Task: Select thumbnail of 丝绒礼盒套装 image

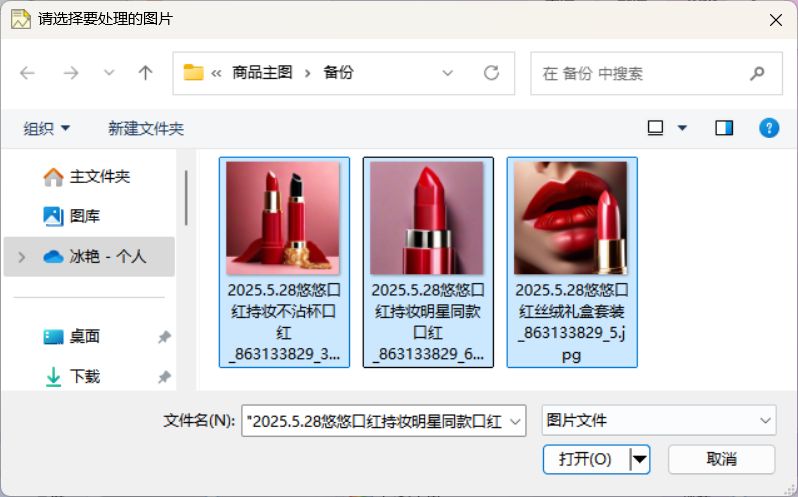Action: click(x=571, y=218)
